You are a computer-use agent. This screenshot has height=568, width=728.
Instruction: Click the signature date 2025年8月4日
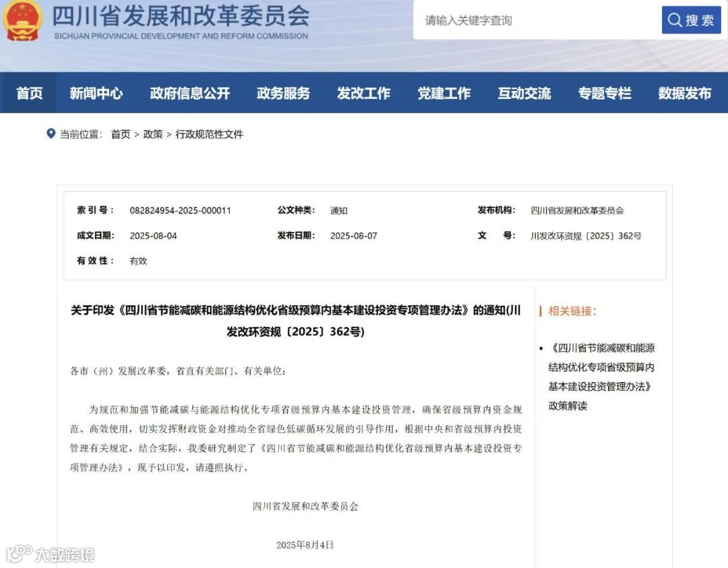(305, 545)
